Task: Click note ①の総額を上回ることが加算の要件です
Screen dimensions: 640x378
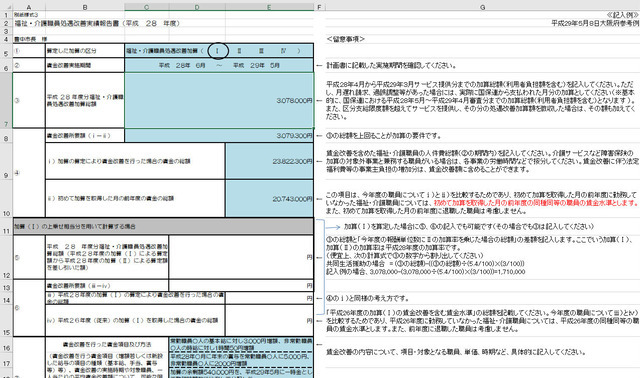Action: tap(384, 136)
